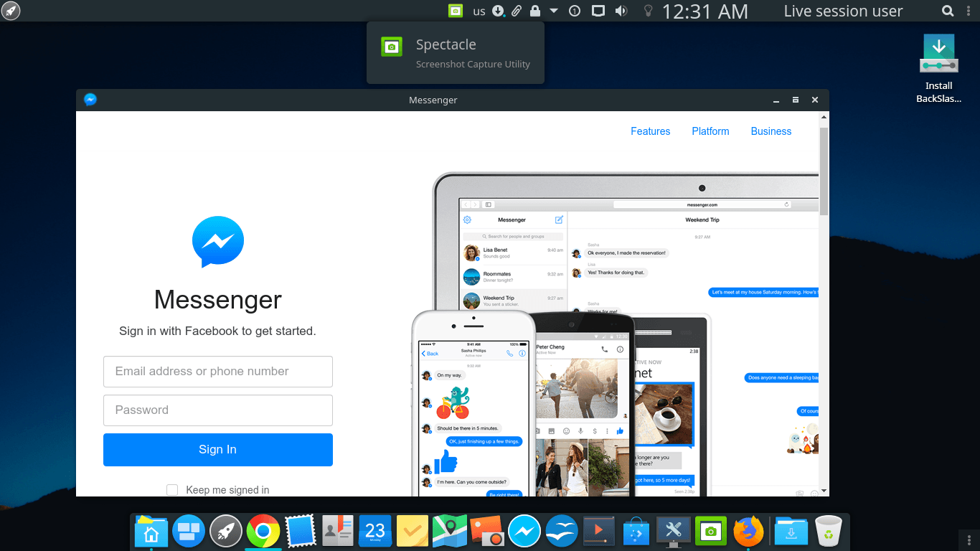Screen dimensions: 980x551
Task: Open Spectacle from the dock
Action: coord(711,532)
